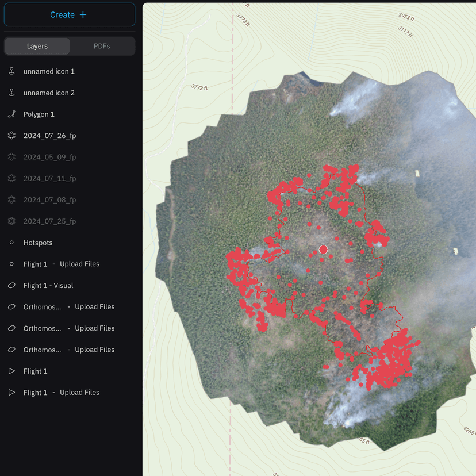Click the topmost Orthomos layer's ellipse icon
Screen dimensions: 476x476
coord(11,307)
